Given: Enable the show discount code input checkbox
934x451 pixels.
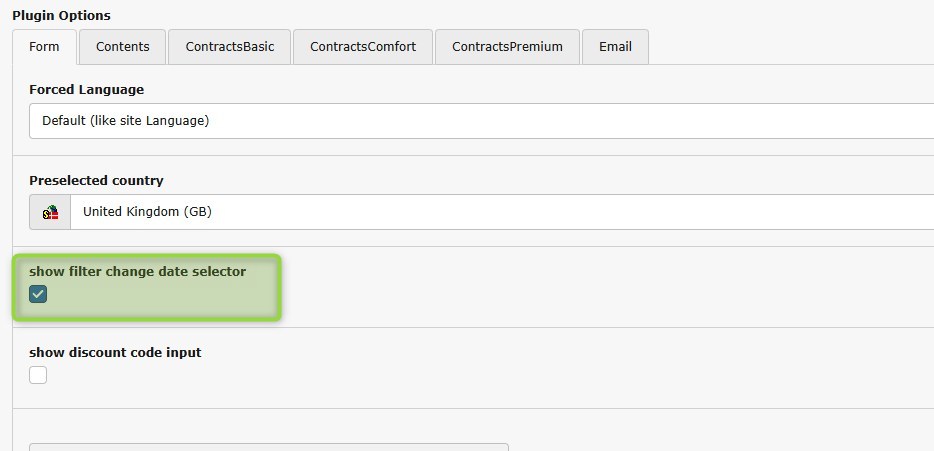Looking at the screenshot, I should (x=38, y=375).
